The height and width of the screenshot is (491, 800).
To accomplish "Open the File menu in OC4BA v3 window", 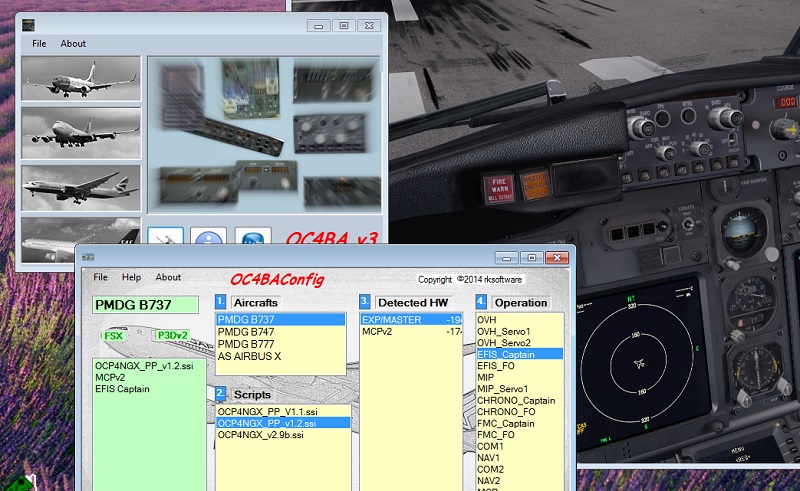I will click(x=39, y=44).
